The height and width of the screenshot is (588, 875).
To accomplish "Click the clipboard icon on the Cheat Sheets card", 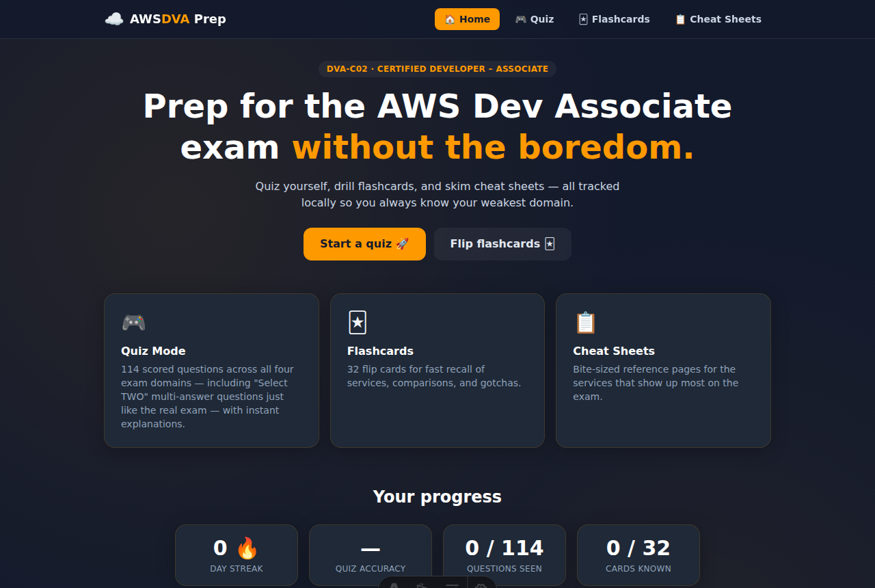I will pyautogui.click(x=585, y=323).
